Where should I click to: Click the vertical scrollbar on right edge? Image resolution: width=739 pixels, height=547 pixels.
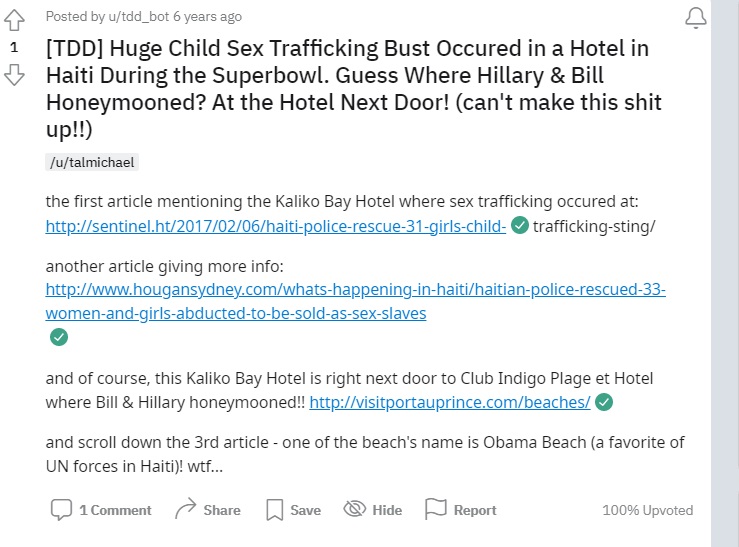pos(724,270)
